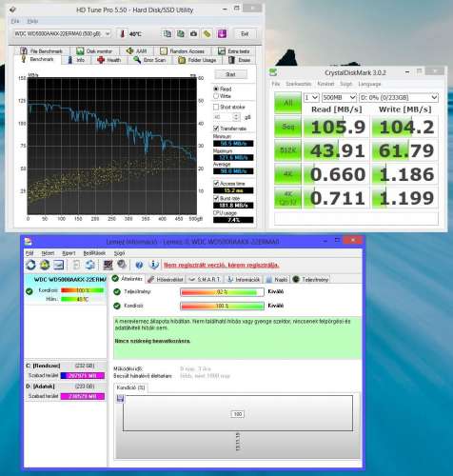Click the Exit button in HD Tune
The width and height of the screenshot is (453, 476).
[245, 33]
